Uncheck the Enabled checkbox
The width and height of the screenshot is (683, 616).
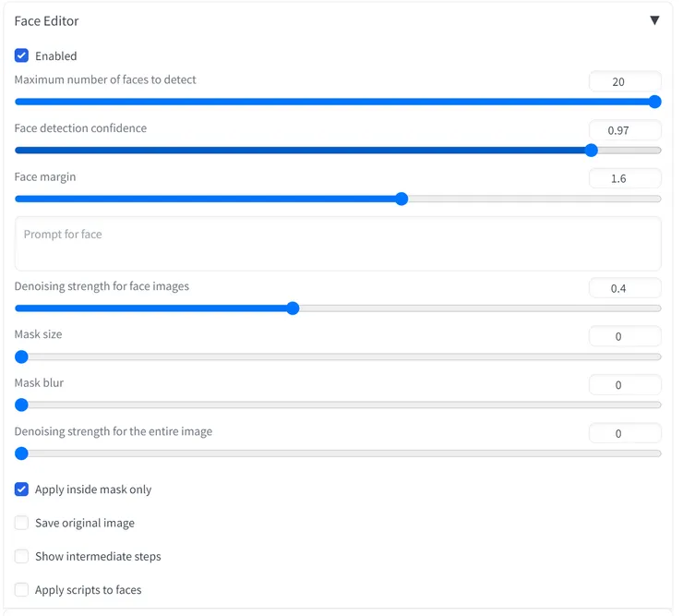click(22, 56)
